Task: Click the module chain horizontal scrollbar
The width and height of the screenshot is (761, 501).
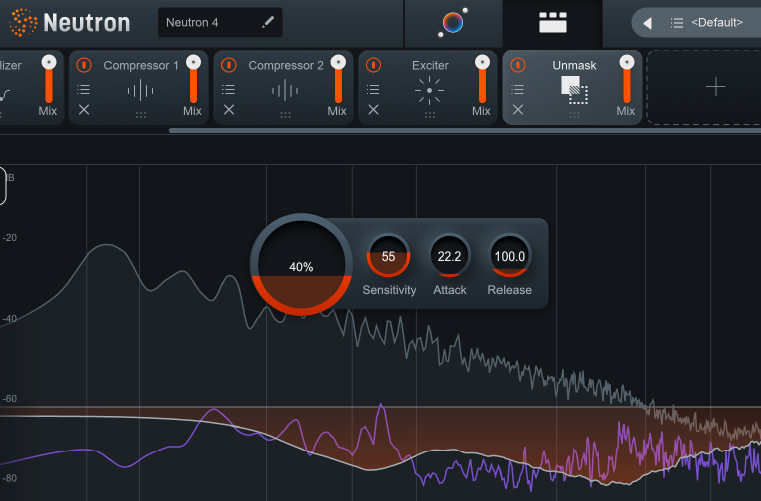Action: click(464, 131)
